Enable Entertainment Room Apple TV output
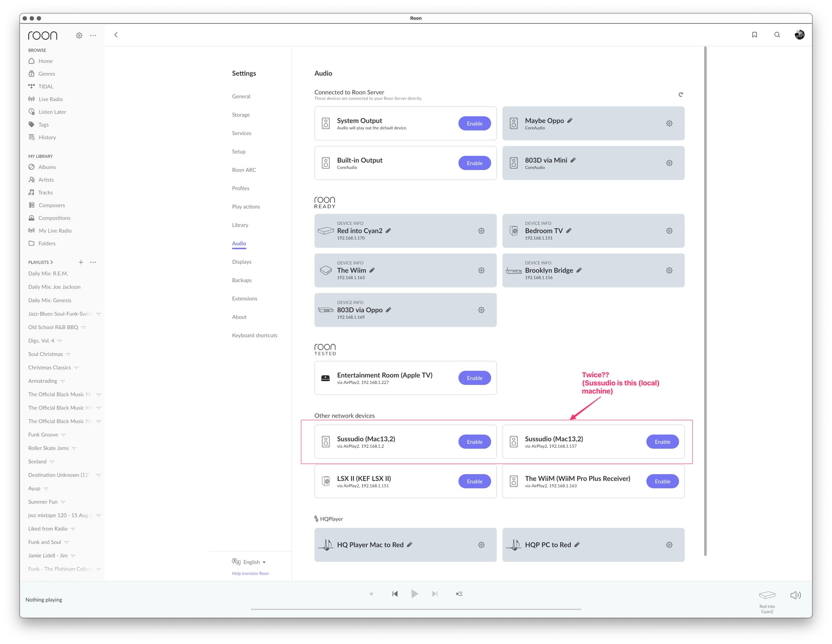The height and width of the screenshot is (644, 832). point(474,378)
